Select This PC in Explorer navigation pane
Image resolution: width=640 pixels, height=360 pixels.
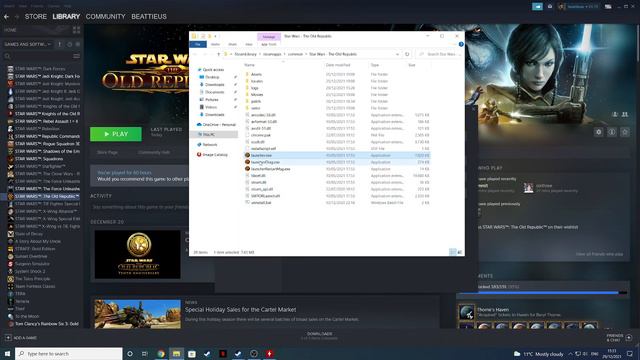[214, 134]
